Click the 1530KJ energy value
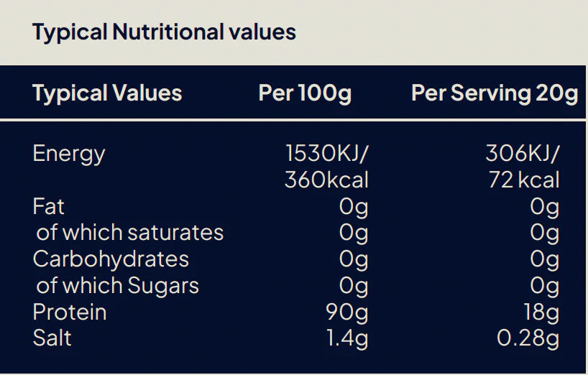The height and width of the screenshot is (375, 588). tap(327, 153)
